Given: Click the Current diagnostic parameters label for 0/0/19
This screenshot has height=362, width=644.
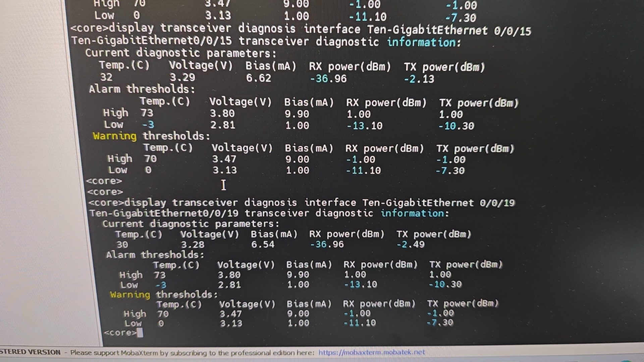Looking at the screenshot, I should click(x=190, y=224).
